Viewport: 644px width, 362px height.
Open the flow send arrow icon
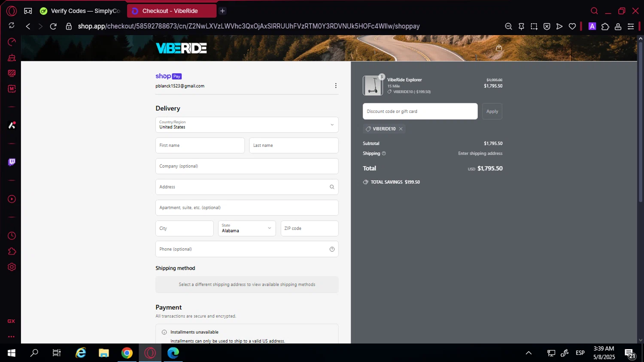tap(559, 27)
